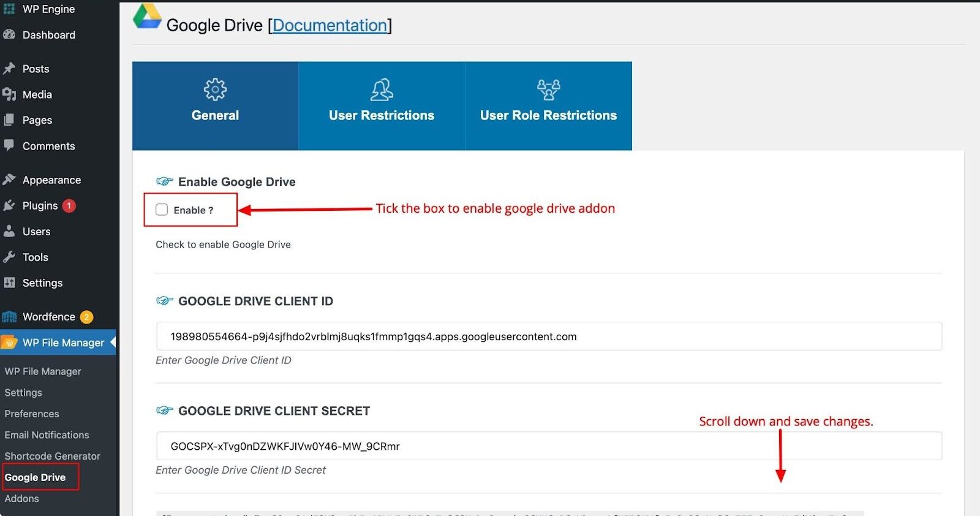Open Shortcode Generator submenu link
This screenshot has width=980, height=516.
pos(53,456)
